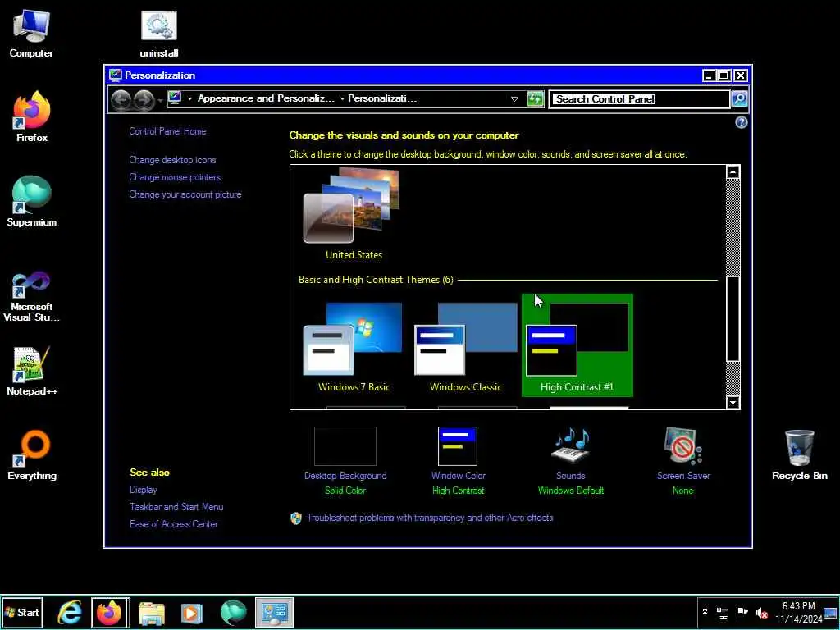Click the Appearance and Personalization breadcrumb

267,98
